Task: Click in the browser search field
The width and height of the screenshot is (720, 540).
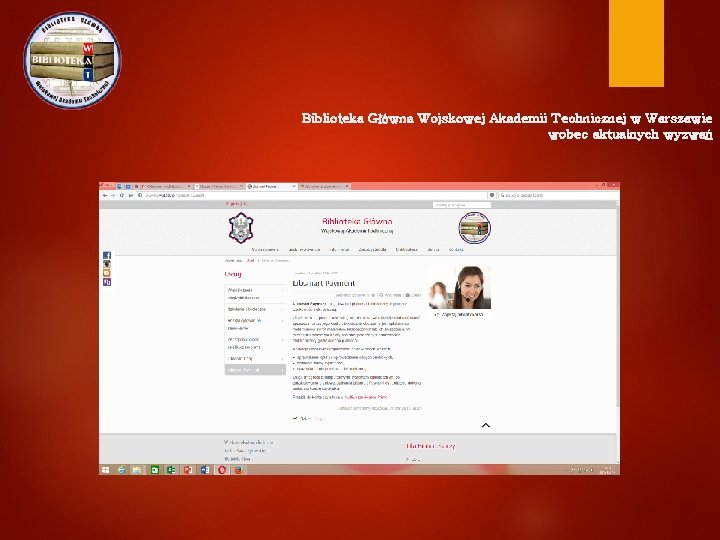Action: (557, 195)
